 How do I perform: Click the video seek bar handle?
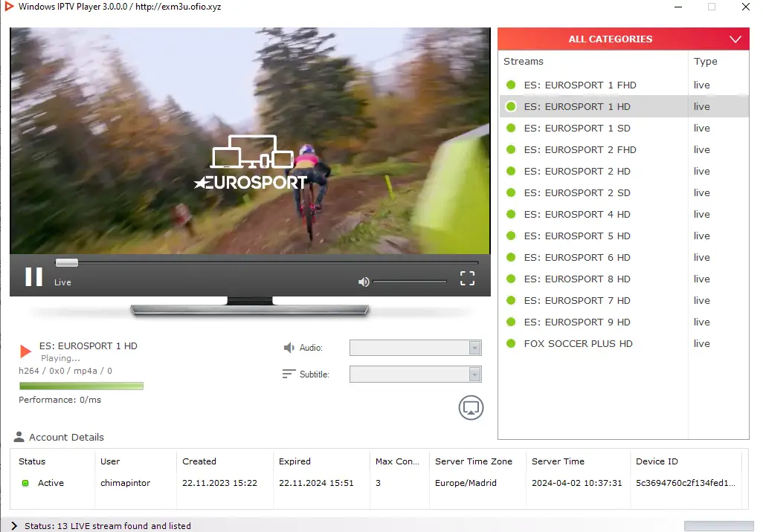tap(67, 262)
